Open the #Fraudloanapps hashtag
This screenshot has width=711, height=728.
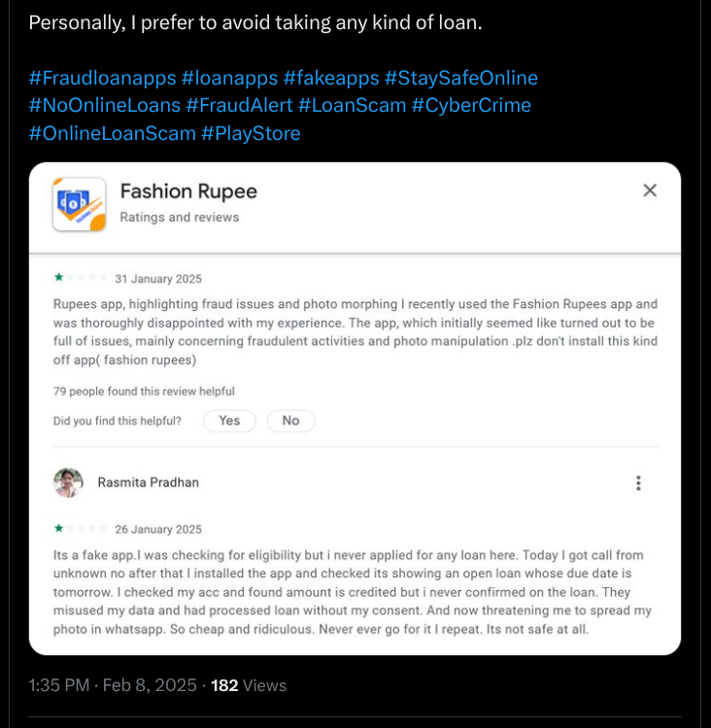(x=102, y=78)
